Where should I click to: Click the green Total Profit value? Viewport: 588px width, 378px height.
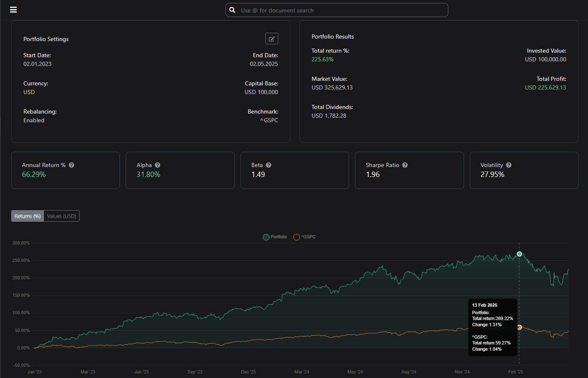[545, 87]
